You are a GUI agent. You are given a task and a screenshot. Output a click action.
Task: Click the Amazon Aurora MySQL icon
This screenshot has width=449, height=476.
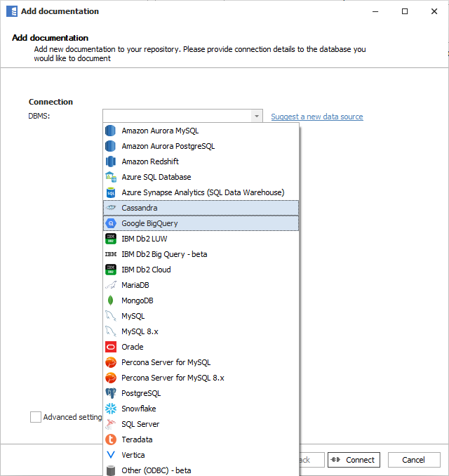pyautogui.click(x=110, y=131)
